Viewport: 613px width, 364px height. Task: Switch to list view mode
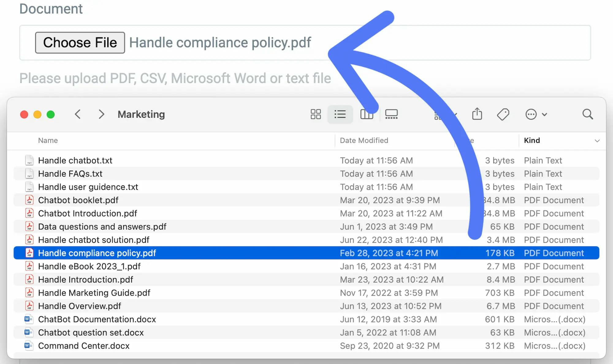click(340, 114)
